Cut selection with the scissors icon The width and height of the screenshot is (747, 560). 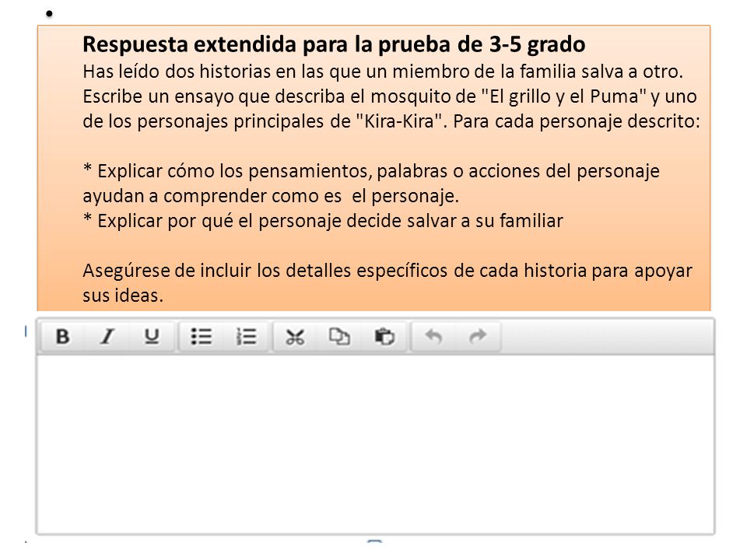pyautogui.click(x=295, y=337)
